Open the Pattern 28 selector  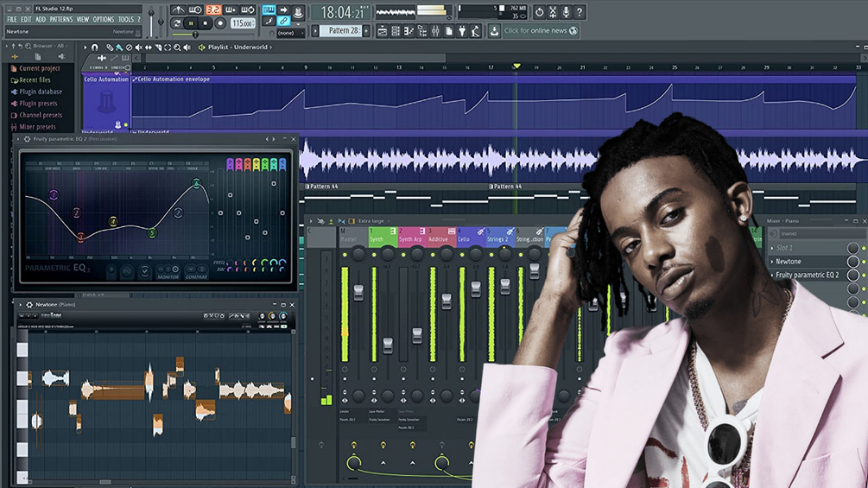(x=343, y=30)
